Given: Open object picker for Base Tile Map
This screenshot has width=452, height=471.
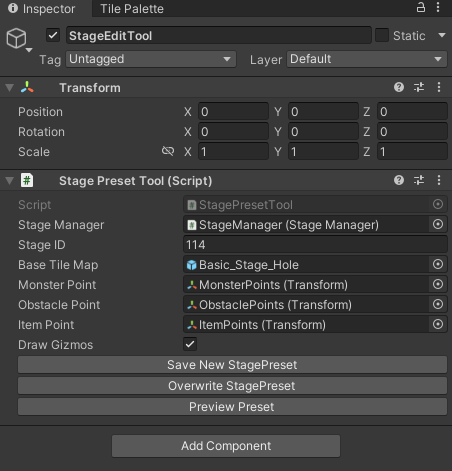Looking at the screenshot, I should coord(438,264).
